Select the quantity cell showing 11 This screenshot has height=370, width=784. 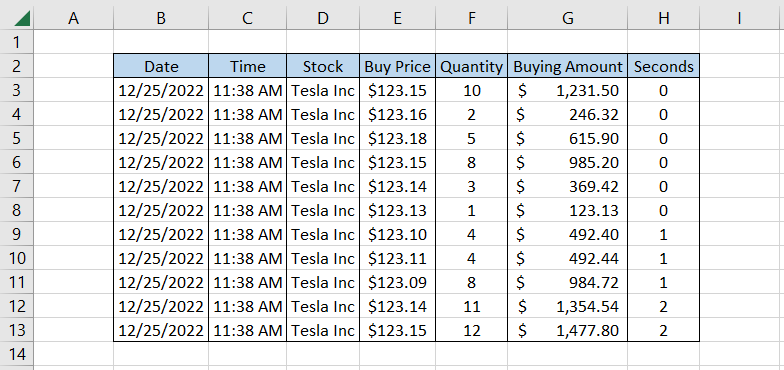pyautogui.click(x=472, y=306)
